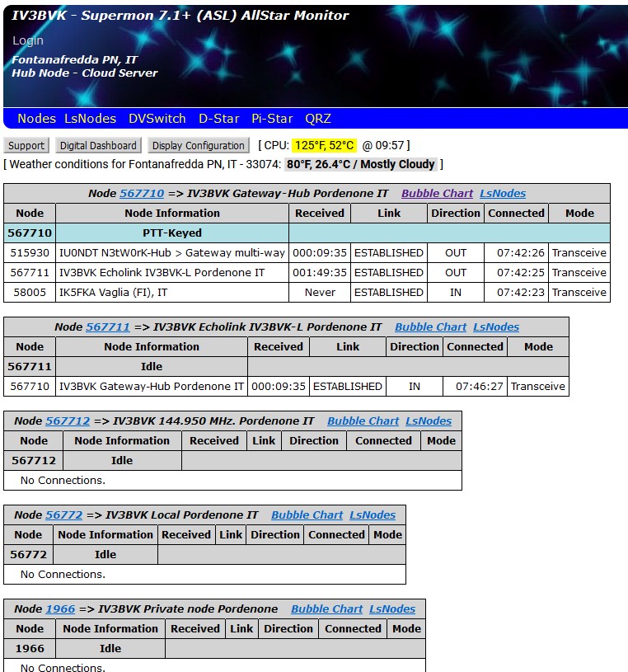
Task: Click node number 58005 cell
Action: (30, 292)
